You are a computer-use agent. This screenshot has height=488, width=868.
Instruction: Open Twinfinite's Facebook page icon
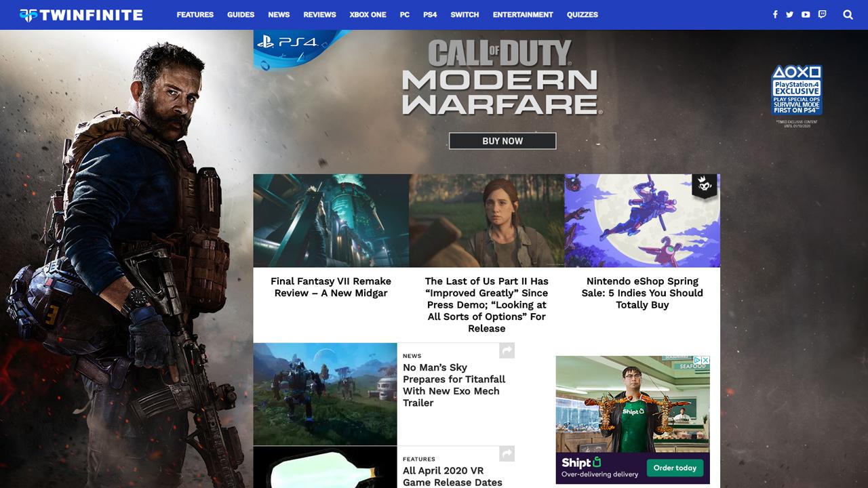775,14
